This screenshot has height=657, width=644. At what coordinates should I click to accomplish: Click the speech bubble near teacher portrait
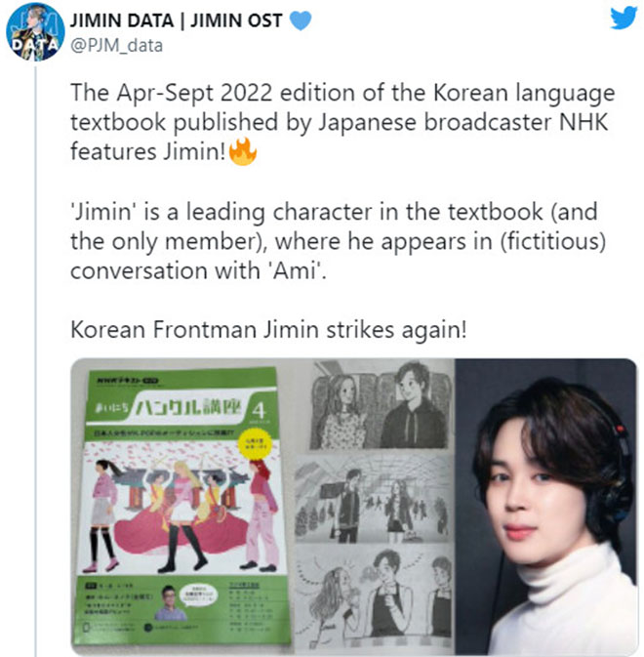(x=198, y=595)
